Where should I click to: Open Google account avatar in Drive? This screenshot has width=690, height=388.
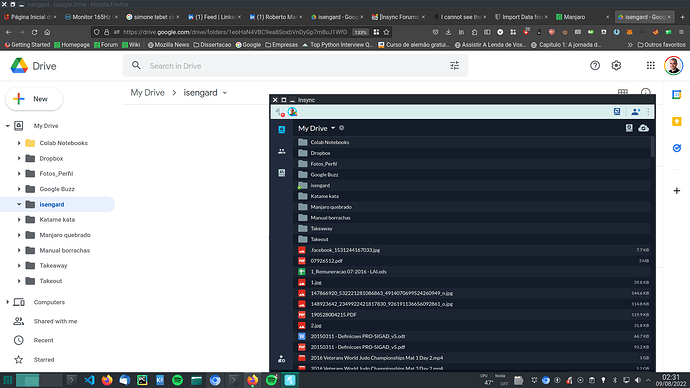pyautogui.click(x=673, y=66)
